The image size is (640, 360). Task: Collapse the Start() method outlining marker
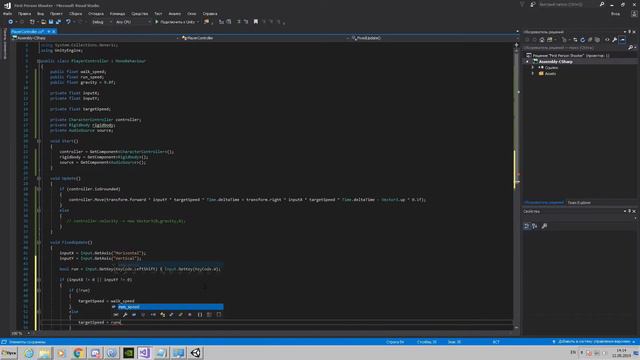39,141
